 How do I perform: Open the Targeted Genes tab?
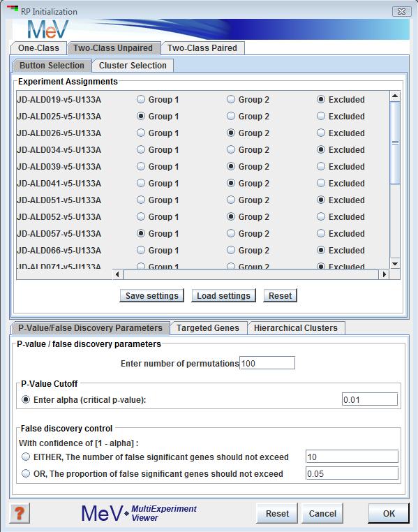pyautogui.click(x=208, y=327)
